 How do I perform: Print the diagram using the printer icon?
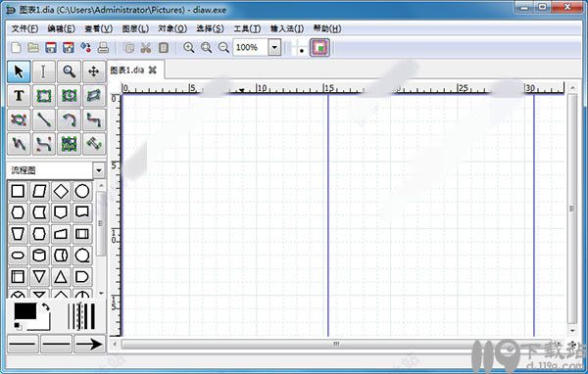pyautogui.click(x=103, y=48)
